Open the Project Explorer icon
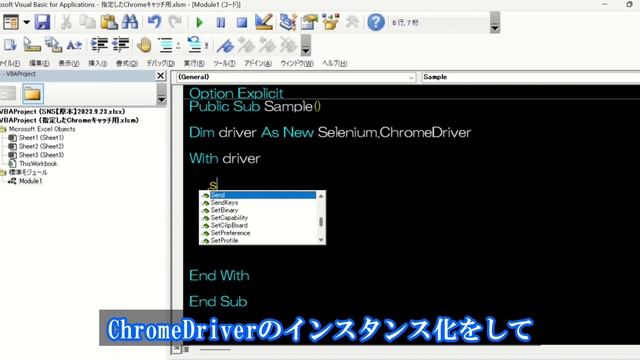Viewport: 640px width, 360px height. click(288, 22)
